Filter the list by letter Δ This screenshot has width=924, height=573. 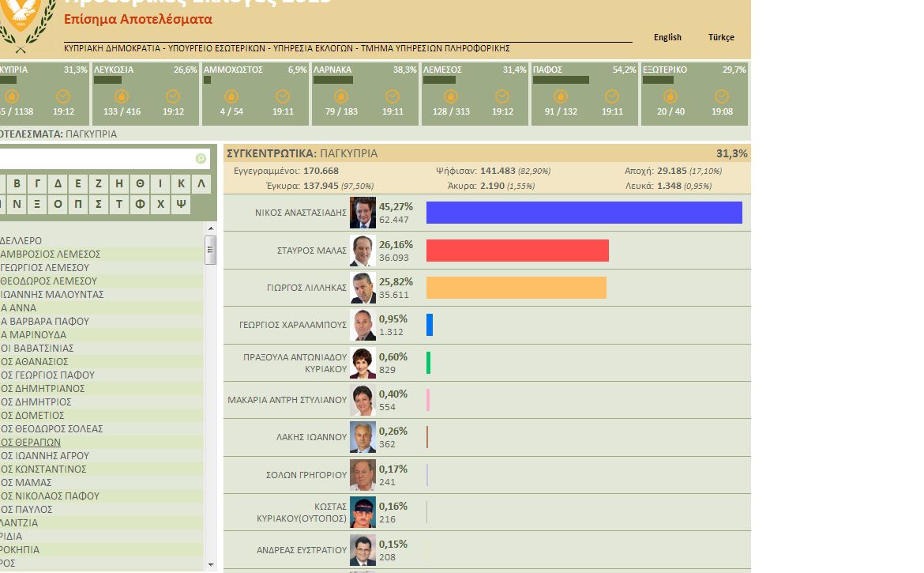(x=58, y=183)
